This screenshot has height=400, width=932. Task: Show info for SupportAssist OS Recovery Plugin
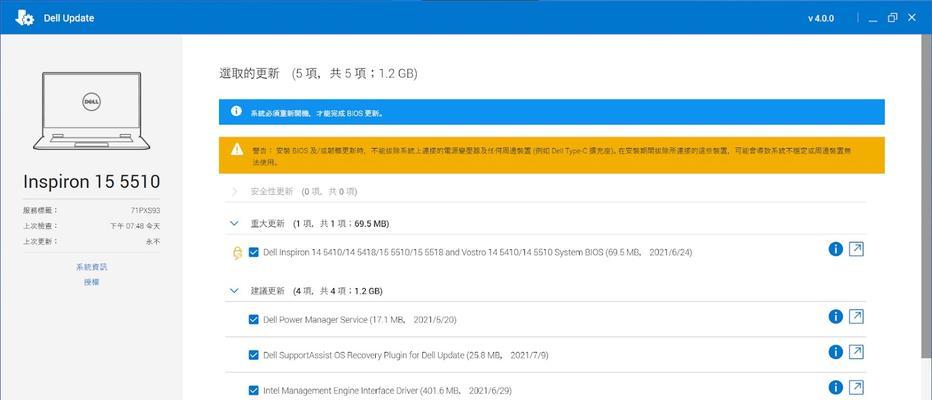[x=836, y=352]
